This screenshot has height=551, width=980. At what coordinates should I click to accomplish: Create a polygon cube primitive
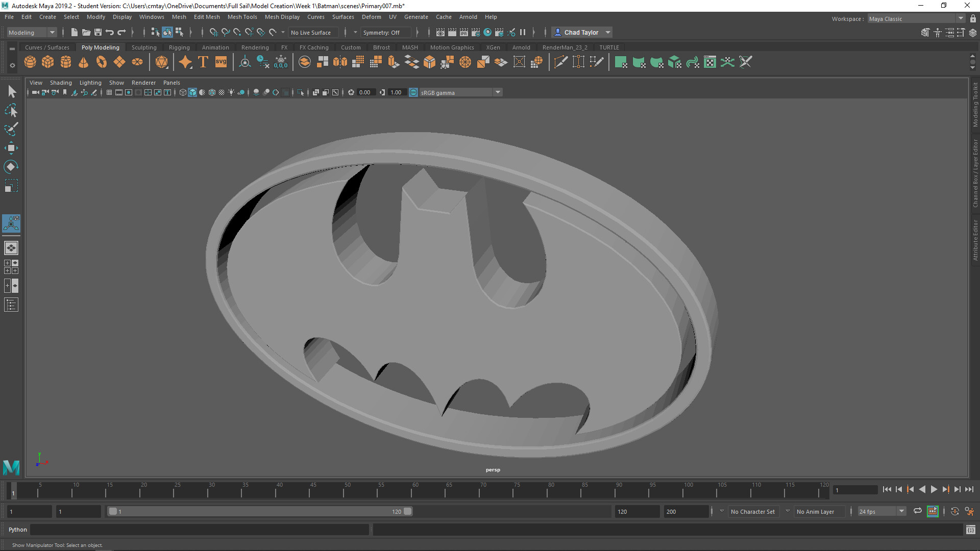(47, 62)
